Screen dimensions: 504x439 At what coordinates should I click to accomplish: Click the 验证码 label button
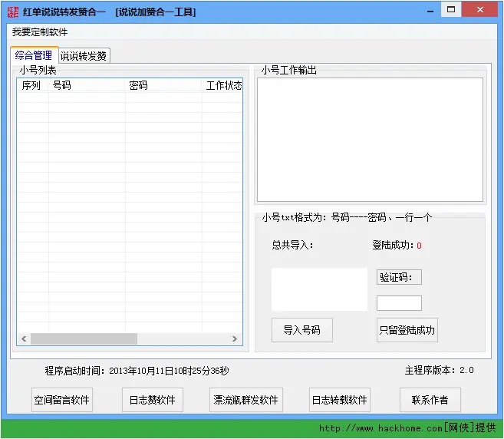pyautogui.click(x=399, y=277)
